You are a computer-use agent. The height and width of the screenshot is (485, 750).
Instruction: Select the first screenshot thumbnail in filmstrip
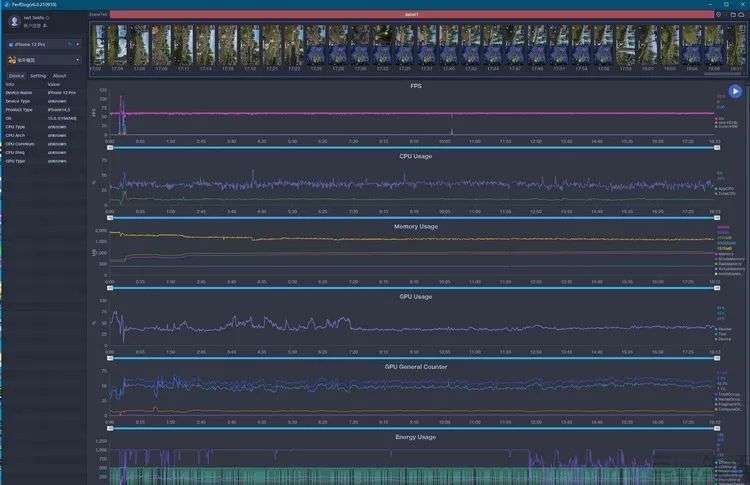click(x=99, y=45)
